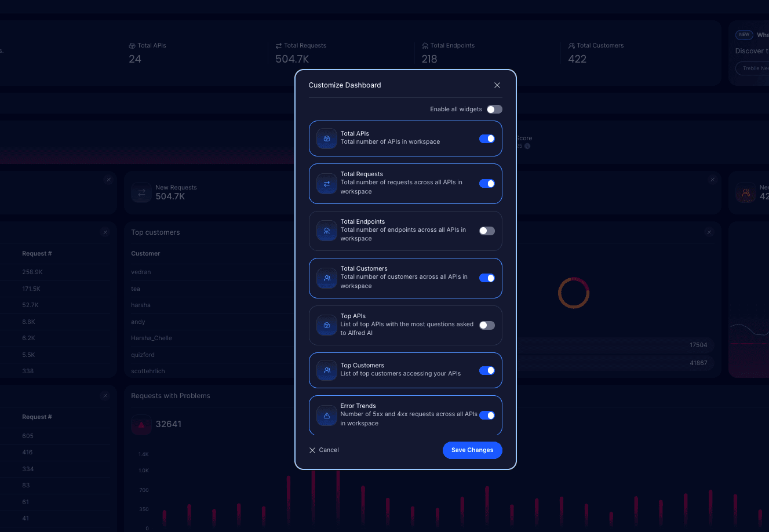Click the Total Customers people icon in the modal
The width and height of the screenshot is (769, 532).
point(326,278)
